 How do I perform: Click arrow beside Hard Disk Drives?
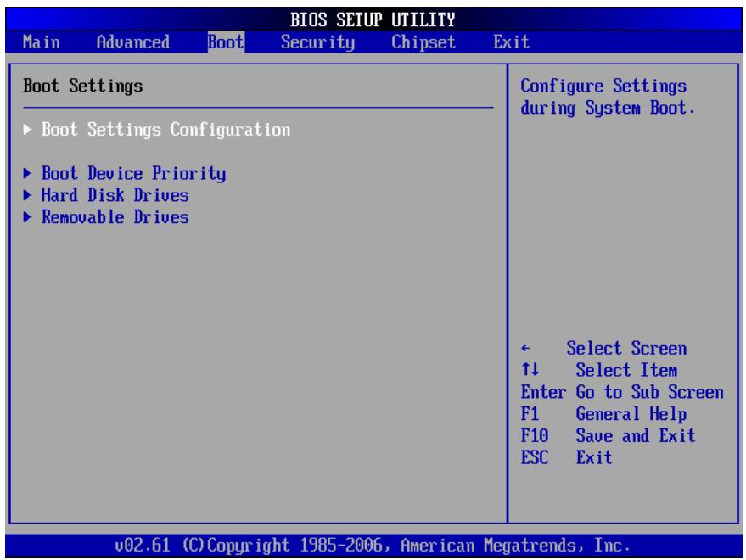pos(28,195)
